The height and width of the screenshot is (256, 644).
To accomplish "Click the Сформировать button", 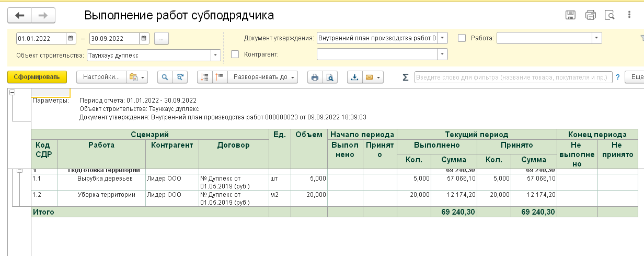I will pos(37,77).
